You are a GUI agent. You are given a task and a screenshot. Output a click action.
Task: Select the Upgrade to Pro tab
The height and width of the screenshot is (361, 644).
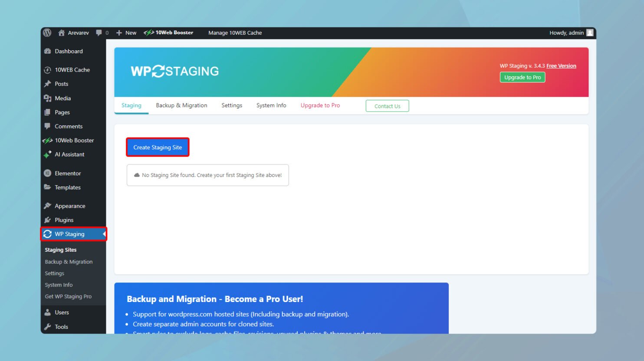click(320, 105)
